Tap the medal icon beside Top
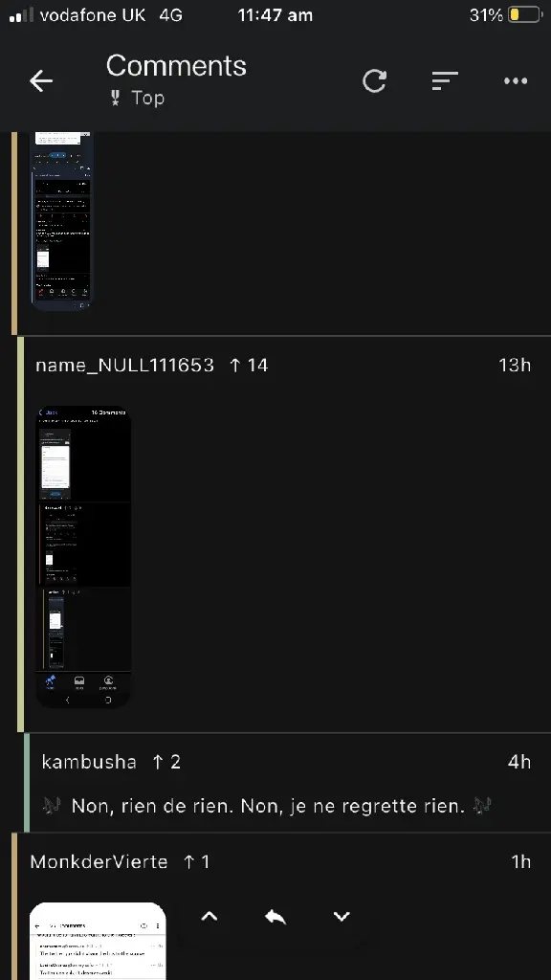The height and width of the screenshot is (980, 551). [116, 99]
